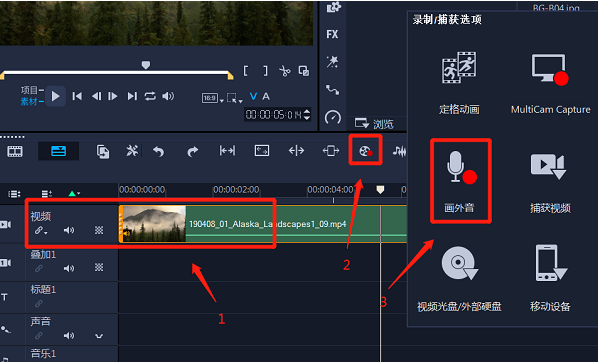Click the timeline playhead marker on the ruler

[380, 190]
